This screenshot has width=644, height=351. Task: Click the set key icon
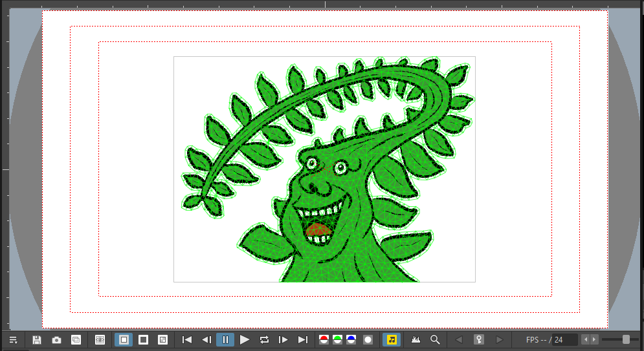479,340
